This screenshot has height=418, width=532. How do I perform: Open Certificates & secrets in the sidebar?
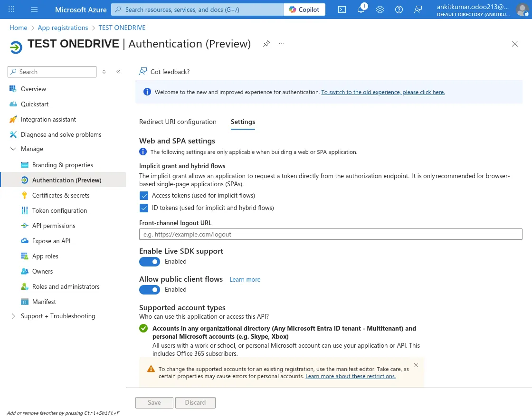[x=61, y=195]
